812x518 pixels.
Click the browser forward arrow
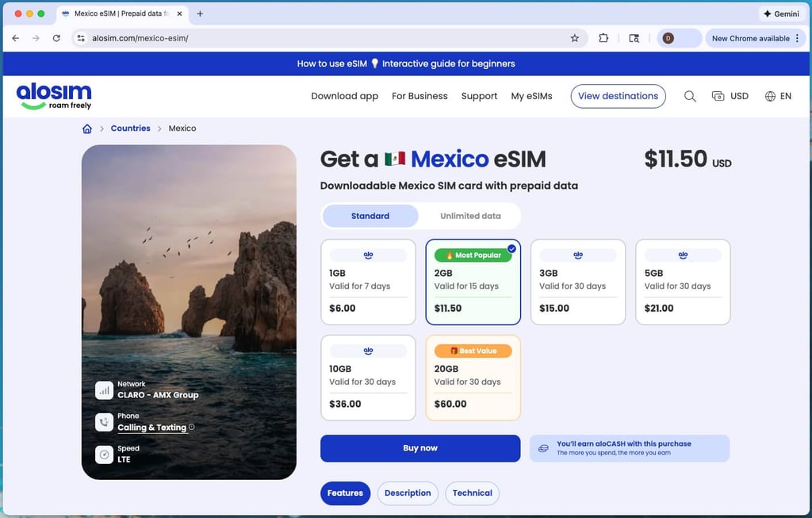(36, 38)
